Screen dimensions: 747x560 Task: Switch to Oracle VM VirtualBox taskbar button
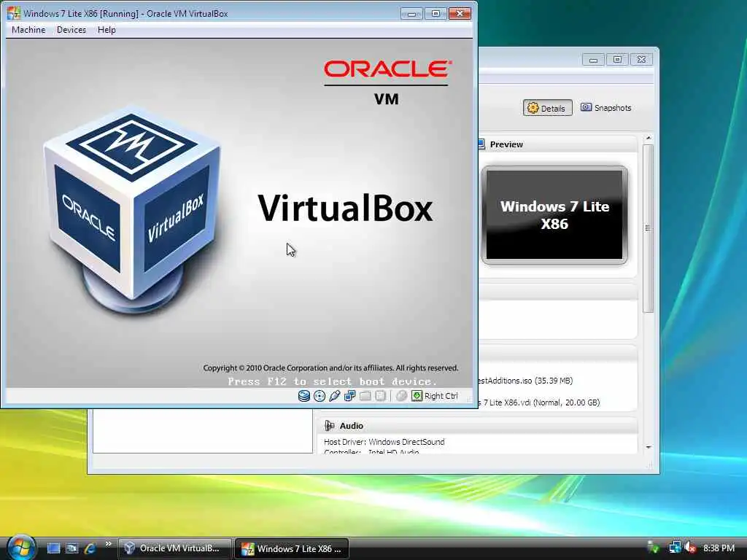[175, 548]
